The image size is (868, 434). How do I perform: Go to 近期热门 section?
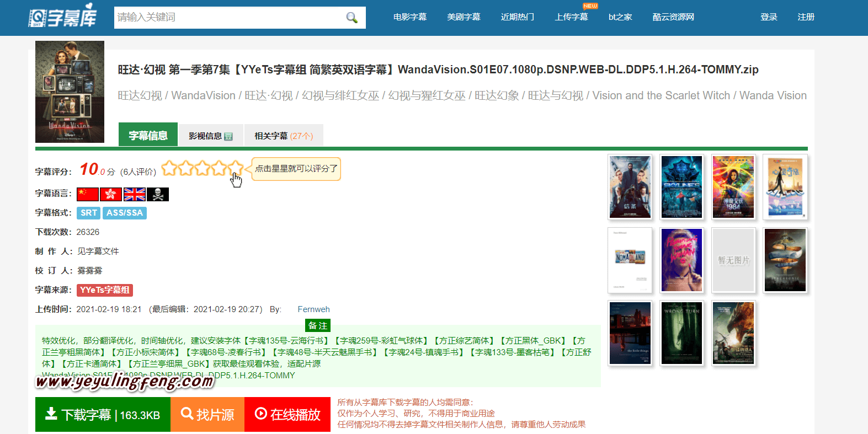[x=518, y=17]
